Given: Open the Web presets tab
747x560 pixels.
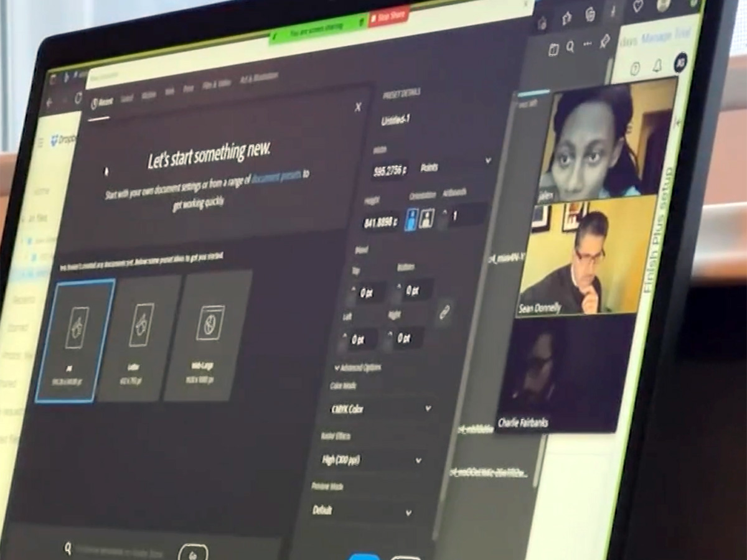Looking at the screenshot, I should coord(169,91).
